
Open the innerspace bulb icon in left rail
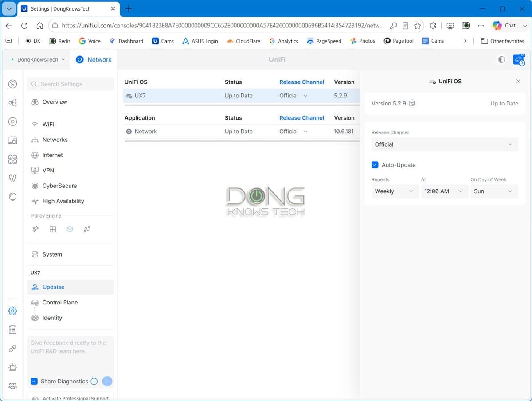(12, 197)
